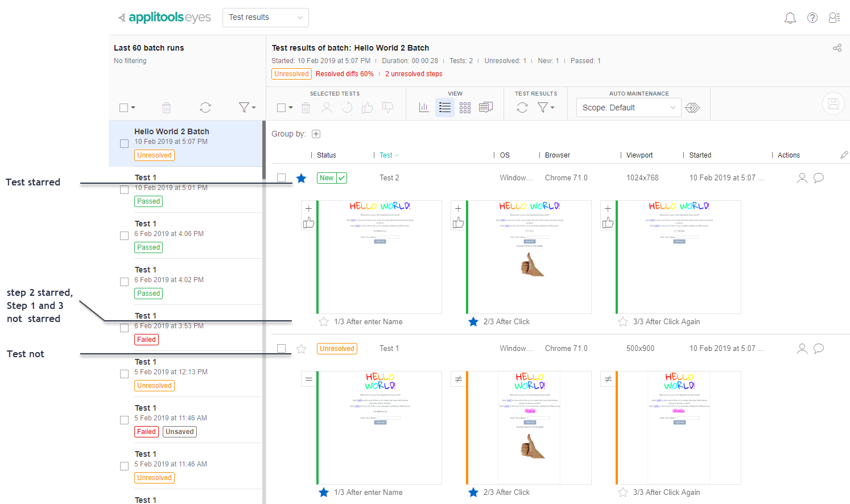Run auto maintenance arrow icon
Viewport: 850px width, 504px height.
pos(692,108)
